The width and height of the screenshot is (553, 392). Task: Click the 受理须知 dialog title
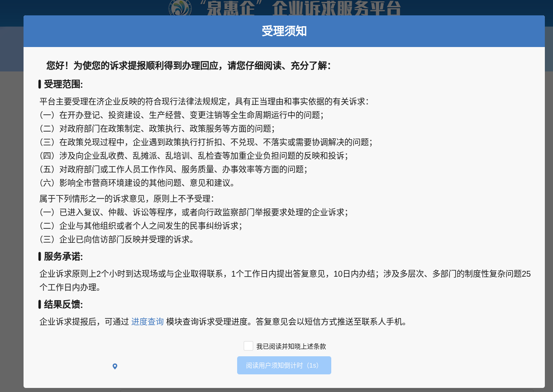284,31
